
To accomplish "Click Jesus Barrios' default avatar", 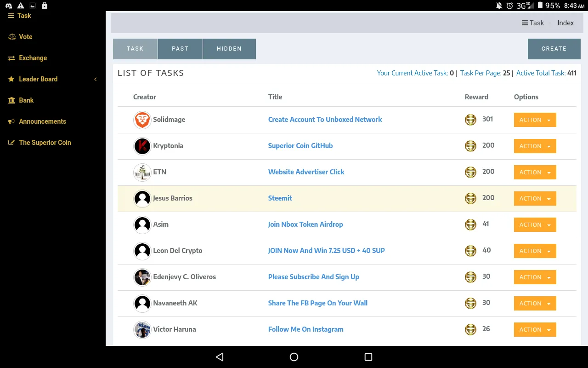I will coord(142,199).
